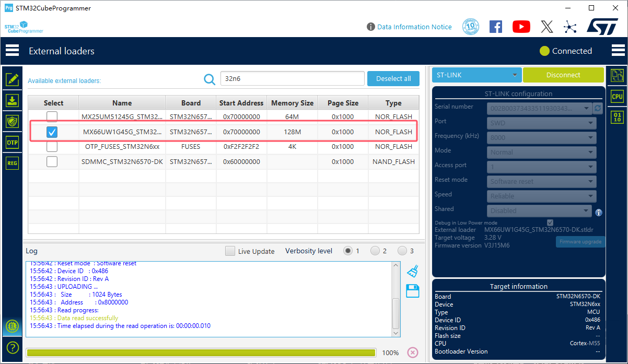Click the Select column header
Image resolution: width=628 pixels, height=364 pixels.
point(53,103)
